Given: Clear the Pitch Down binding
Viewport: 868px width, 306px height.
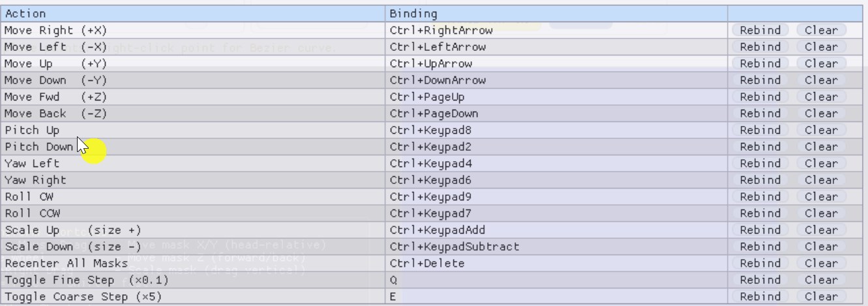Looking at the screenshot, I should [821, 147].
